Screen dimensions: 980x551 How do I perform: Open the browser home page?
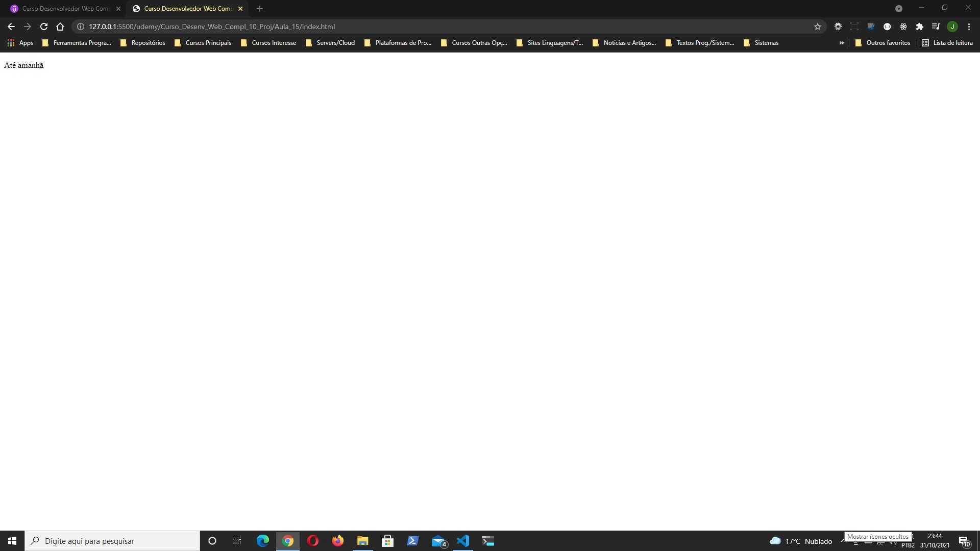click(x=60, y=27)
